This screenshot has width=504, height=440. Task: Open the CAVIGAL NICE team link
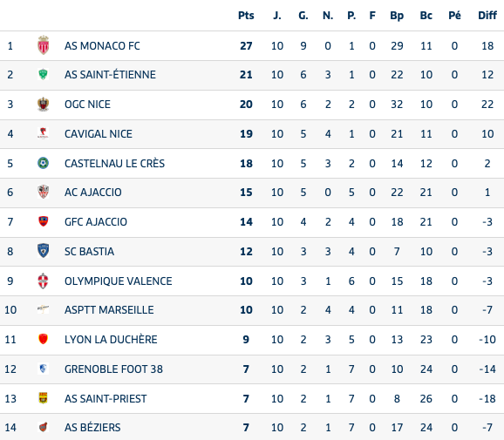click(x=99, y=133)
